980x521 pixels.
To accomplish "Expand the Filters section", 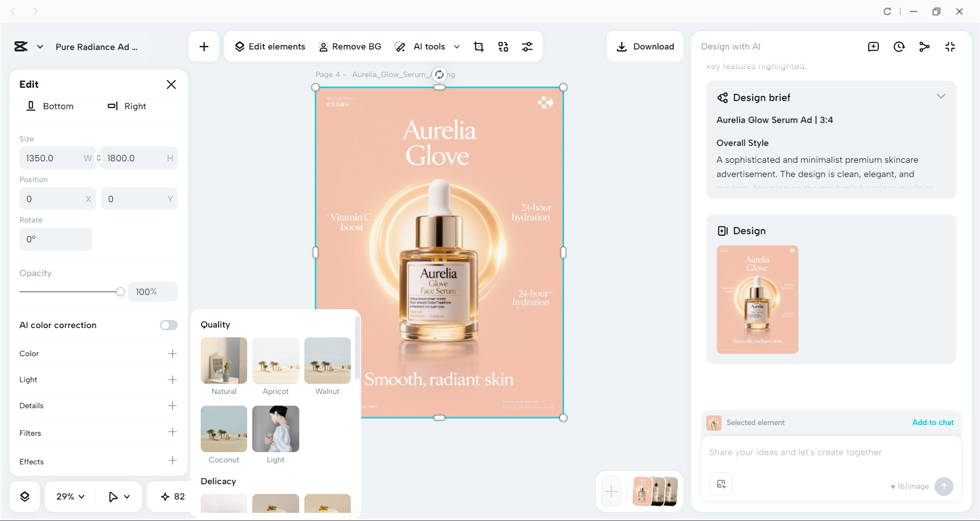I will 173,432.
